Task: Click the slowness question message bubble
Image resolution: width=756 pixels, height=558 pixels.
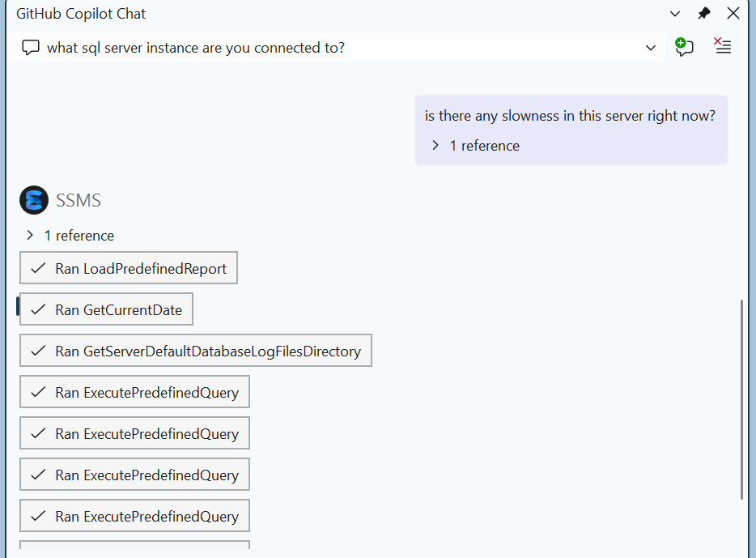Action: 571,130
